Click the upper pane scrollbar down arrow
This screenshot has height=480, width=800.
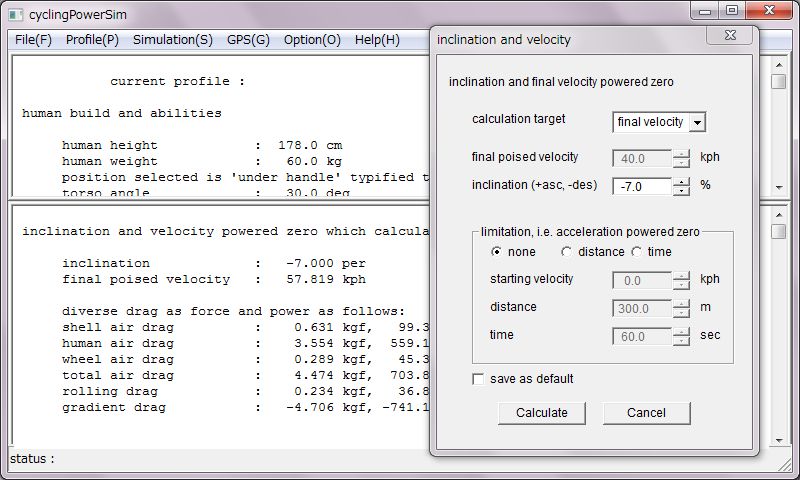pos(779,188)
